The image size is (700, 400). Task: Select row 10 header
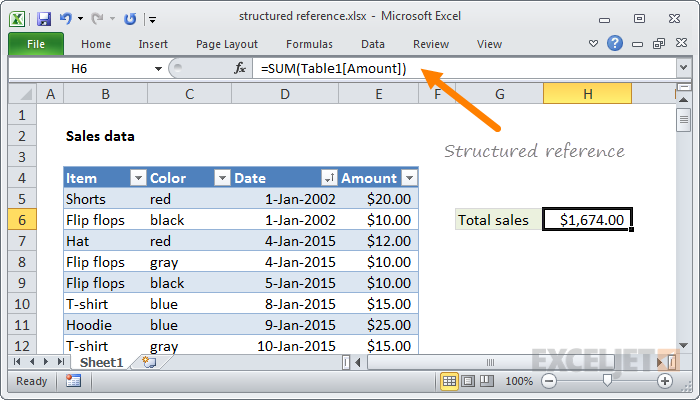(x=22, y=304)
